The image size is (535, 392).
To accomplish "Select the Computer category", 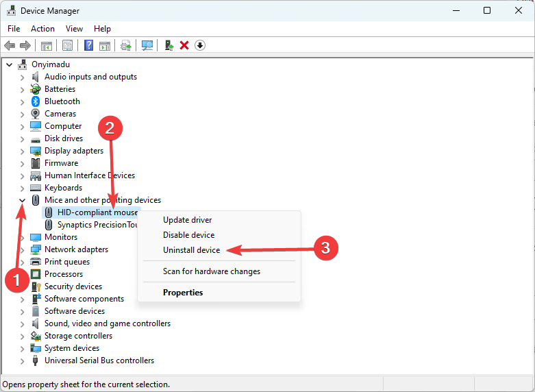I will point(63,126).
